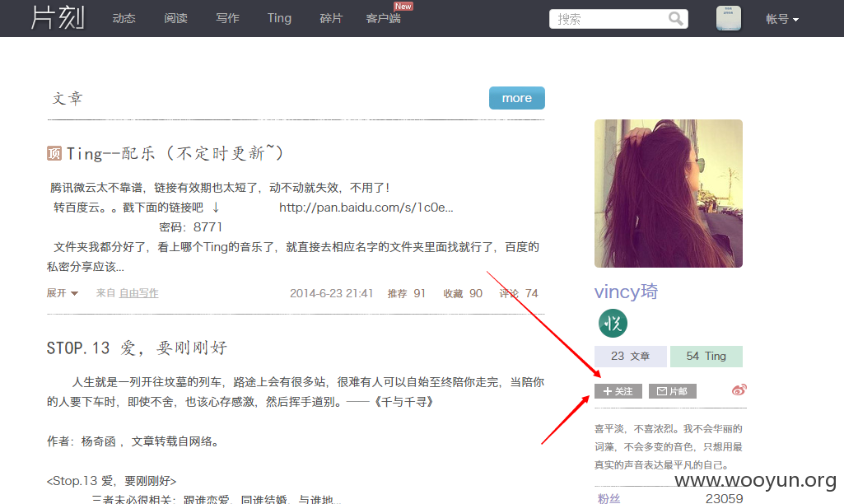Open the 23 文章 tab
This screenshot has width=844, height=504.
click(x=630, y=356)
